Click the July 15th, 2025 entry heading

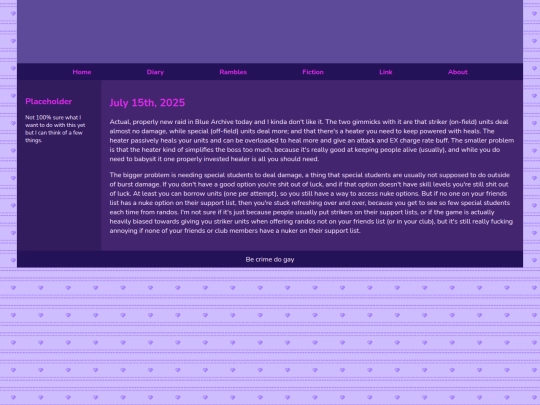click(x=147, y=103)
